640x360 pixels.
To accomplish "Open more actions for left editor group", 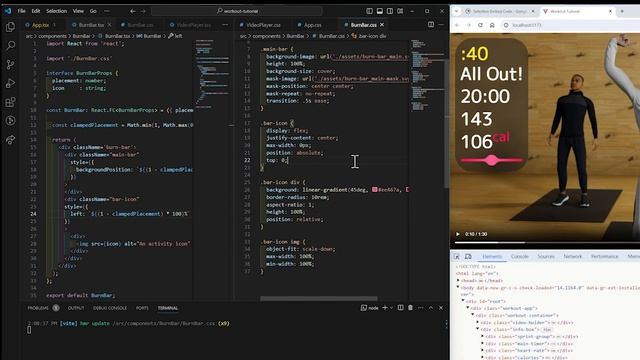I will 225,25.
